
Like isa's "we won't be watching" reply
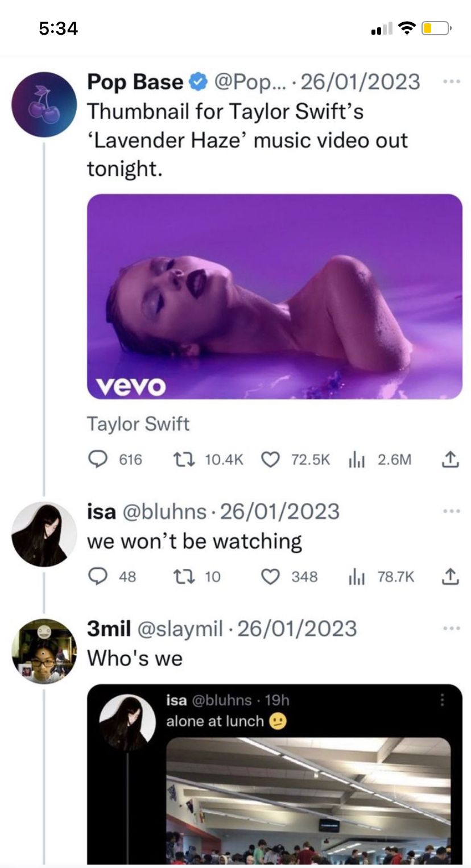270,577
